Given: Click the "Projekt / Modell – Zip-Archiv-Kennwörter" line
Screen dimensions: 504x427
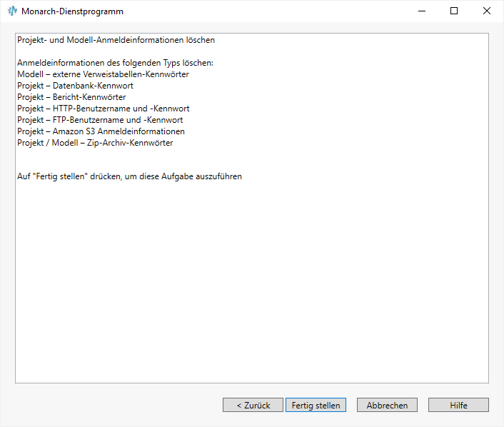Looking at the screenshot, I should coord(95,143).
